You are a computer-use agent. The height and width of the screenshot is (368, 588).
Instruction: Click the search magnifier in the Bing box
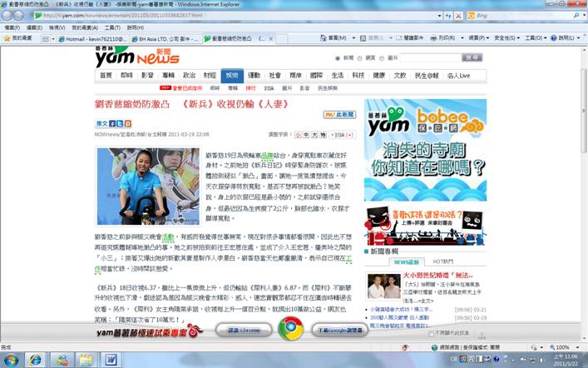[576, 16]
